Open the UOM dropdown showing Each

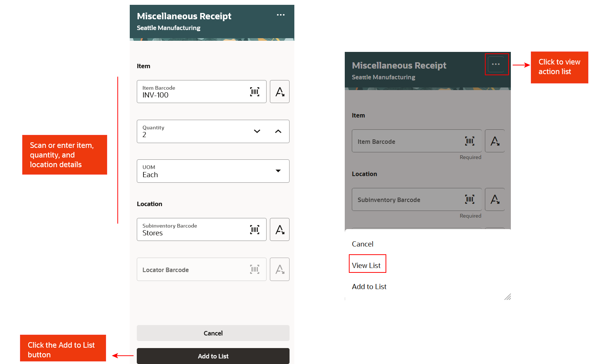(278, 171)
